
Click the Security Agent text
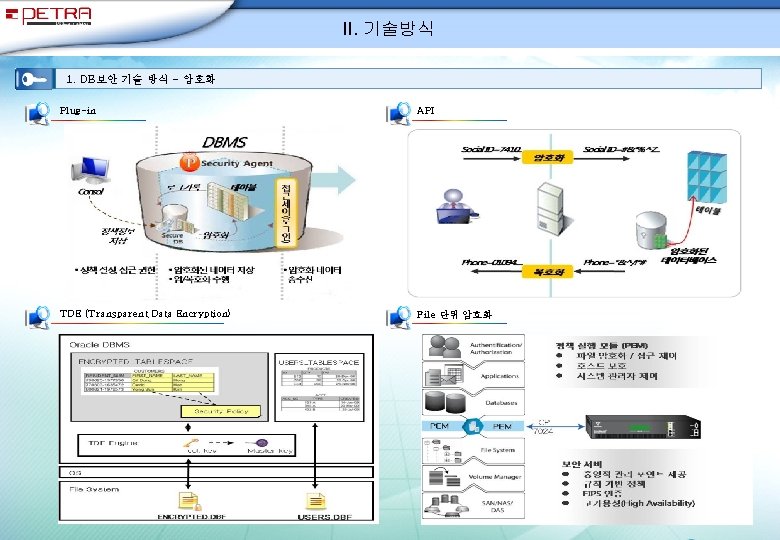237,163
